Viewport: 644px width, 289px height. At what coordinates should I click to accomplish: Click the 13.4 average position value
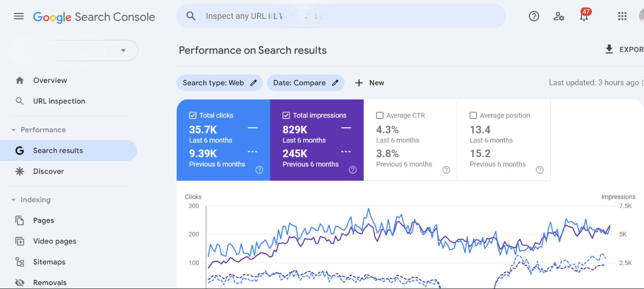pyautogui.click(x=480, y=130)
